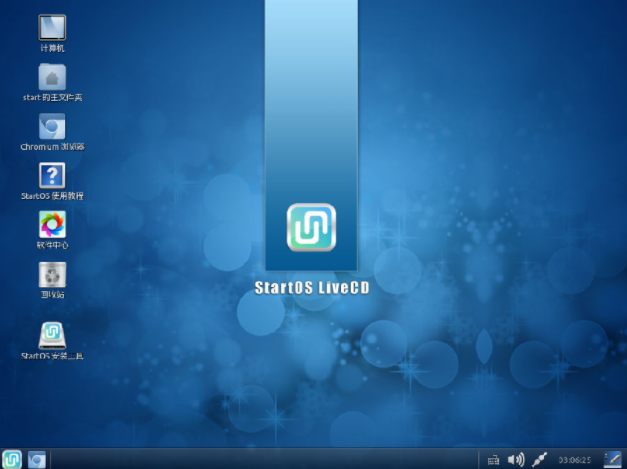Open the start home folder icon
The height and width of the screenshot is (469, 627).
tap(52, 77)
